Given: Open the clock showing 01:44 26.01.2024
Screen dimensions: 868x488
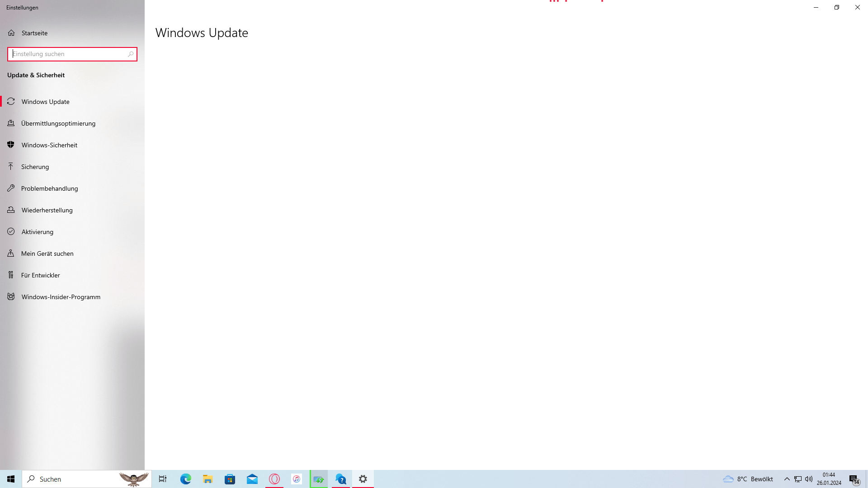Looking at the screenshot, I should click(829, 479).
